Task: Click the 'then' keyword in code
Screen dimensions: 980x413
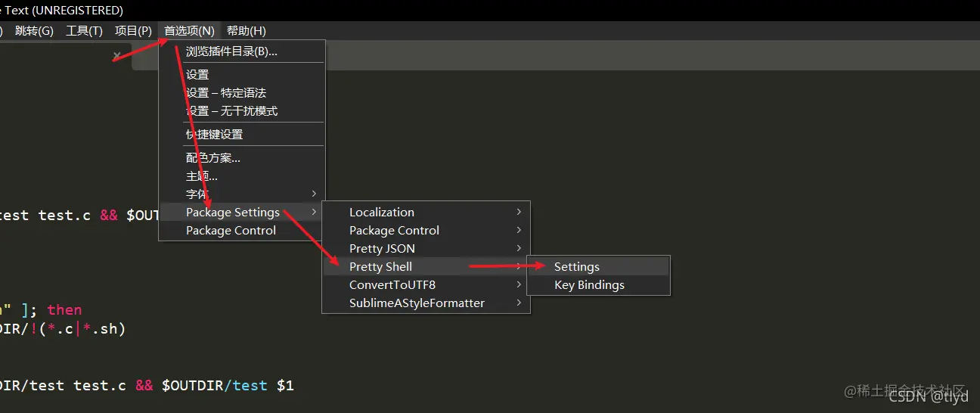Action: coord(64,309)
